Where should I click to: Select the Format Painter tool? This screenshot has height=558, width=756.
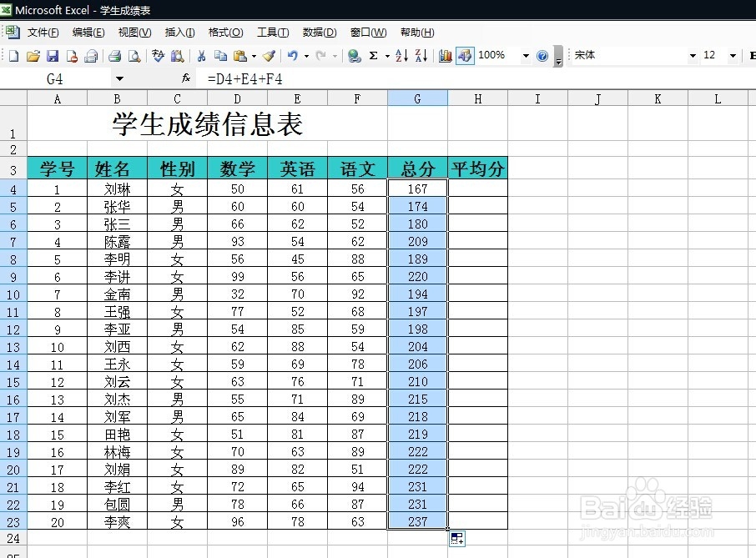pyautogui.click(x=267, y=56)
